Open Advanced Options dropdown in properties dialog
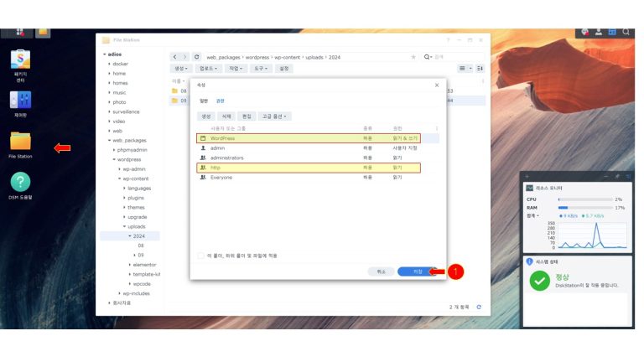The image size is (644, 362). click(274, 116)
